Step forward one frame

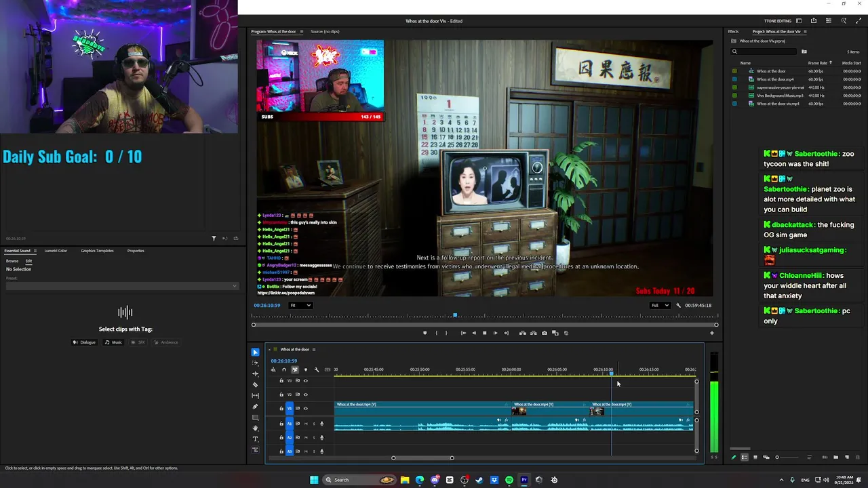(x=495, y=333)
